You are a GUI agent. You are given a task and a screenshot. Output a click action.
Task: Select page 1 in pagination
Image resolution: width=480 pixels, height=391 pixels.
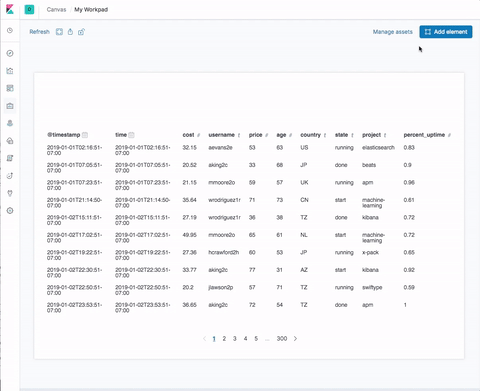[214, 339]
